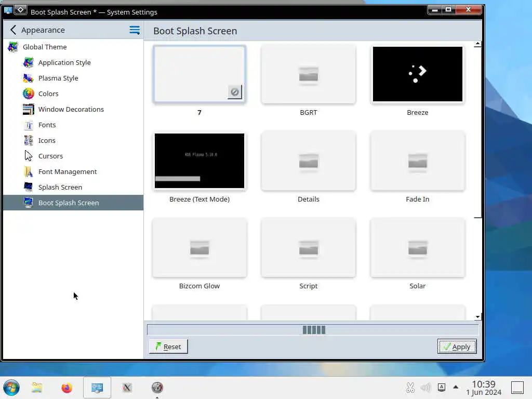Click the System Settings taskbar entry

pos(97,388)
